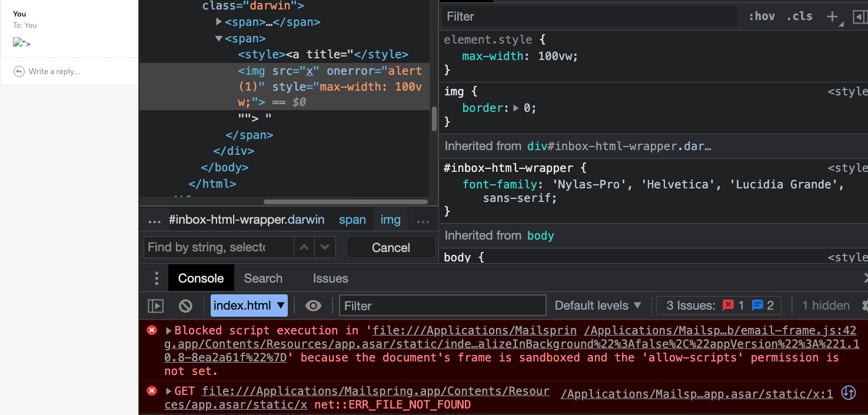This screenshot has width=868, height=415.
Task: Expand the collapsed span element in DOM tree
Action: [x=219, y=22]
